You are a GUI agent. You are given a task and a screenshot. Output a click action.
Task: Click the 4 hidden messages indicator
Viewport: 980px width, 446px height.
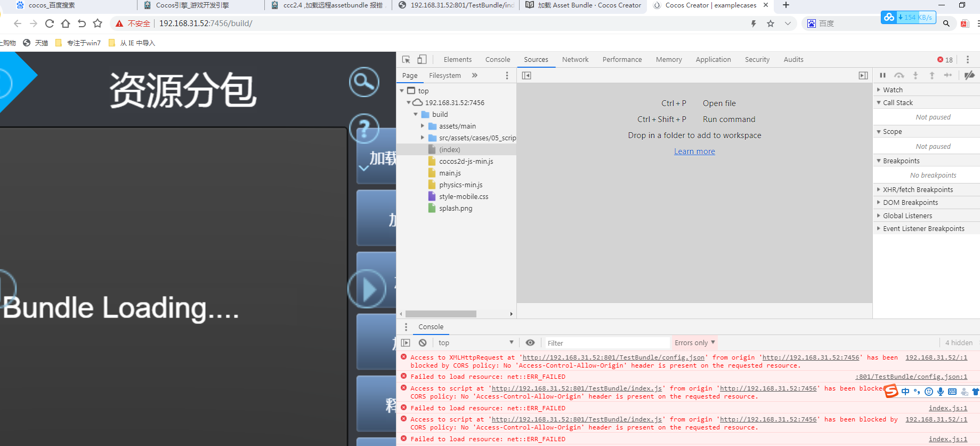(x=959, y=343)
